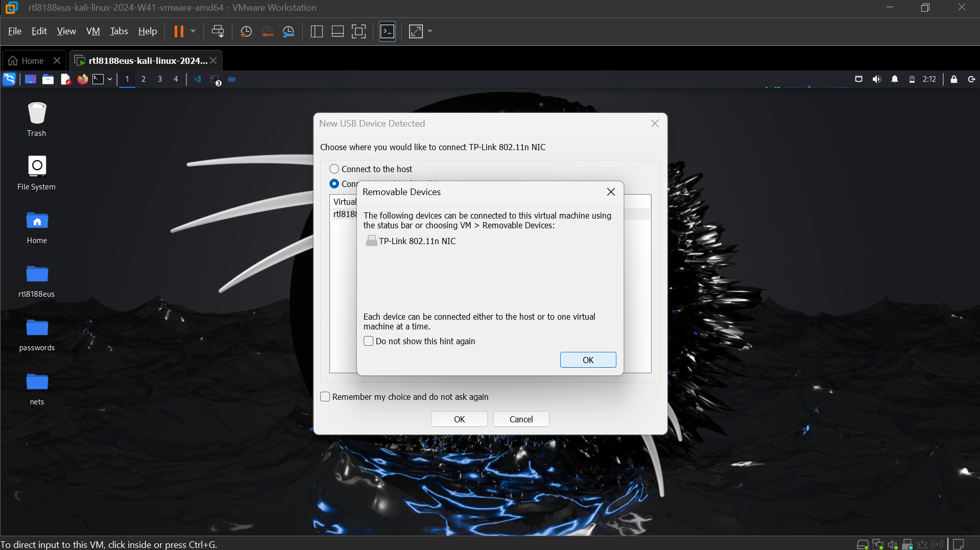Expand the stretch mode dropdown arrow
The width and height of the screenshot is (980, 550).
point(430,32)
